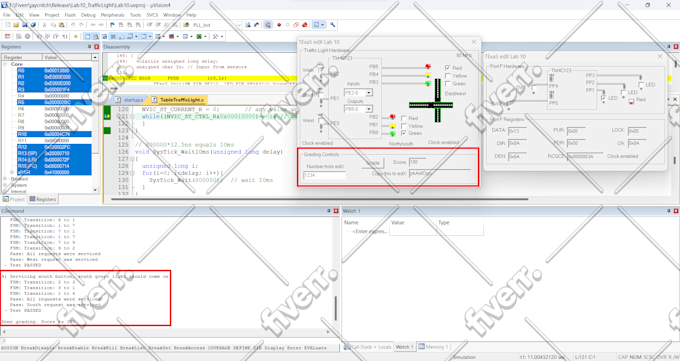Viewport: 680px width, 361px height.
Task: Click the Insert Breakpoint red dot icon
Action: (x=279, y=25)
